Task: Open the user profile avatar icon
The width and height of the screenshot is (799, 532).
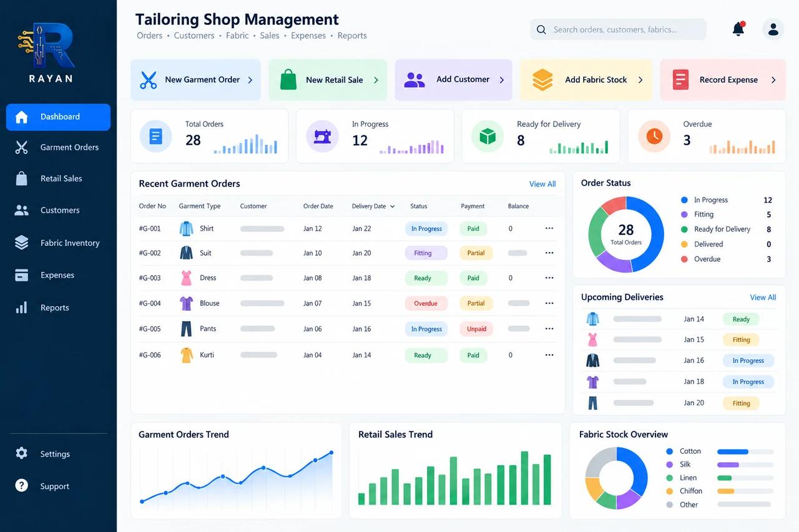Action: (773, 29)
